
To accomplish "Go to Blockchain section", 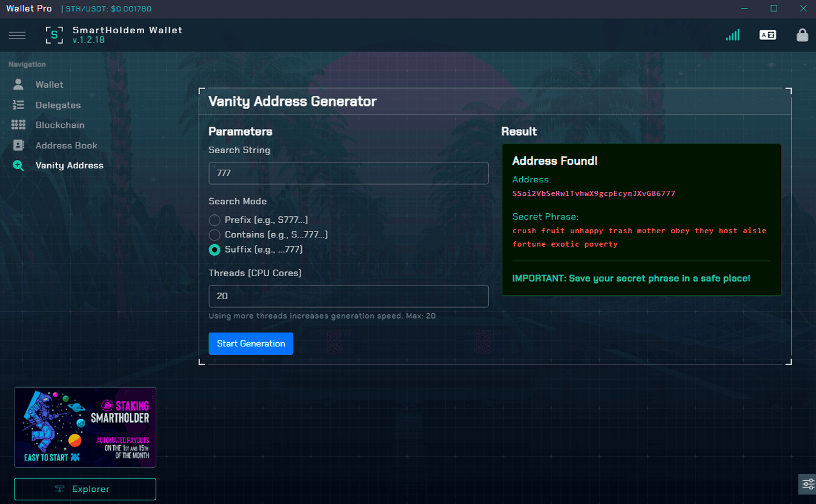I will [60, 125].
